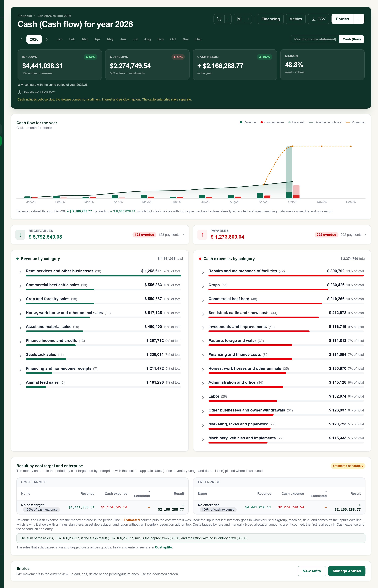Image resolution: width=378 pixels, height=588 pixels.
Task: Click the plus beside Entries button
Action: coord(359,19)
